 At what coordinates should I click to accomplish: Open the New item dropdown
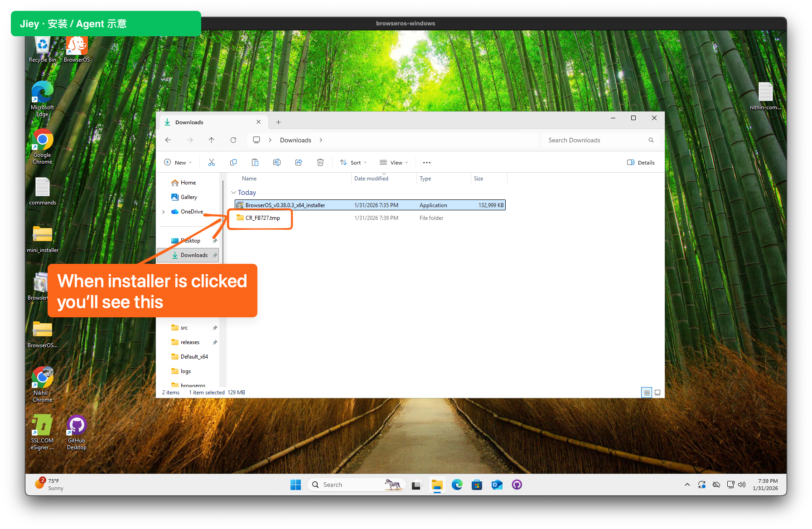pos(178,162)
